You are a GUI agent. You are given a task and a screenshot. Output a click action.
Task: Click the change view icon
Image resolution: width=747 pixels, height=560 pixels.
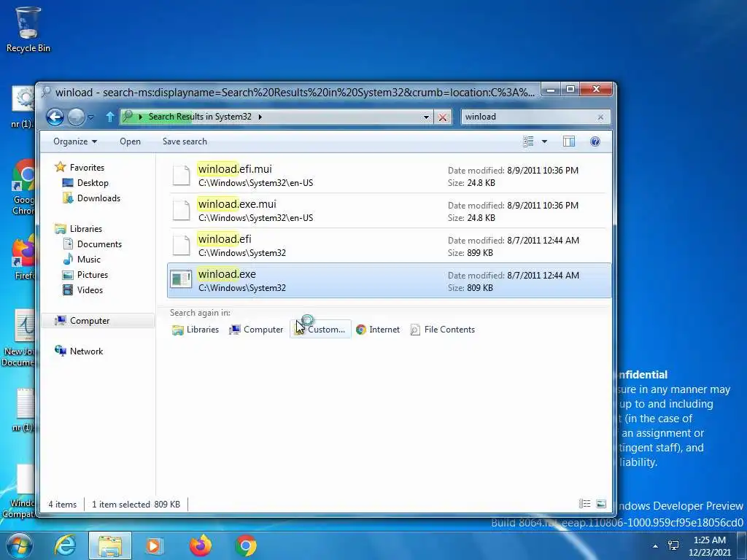pyautogui.click(x=528, y=141)
